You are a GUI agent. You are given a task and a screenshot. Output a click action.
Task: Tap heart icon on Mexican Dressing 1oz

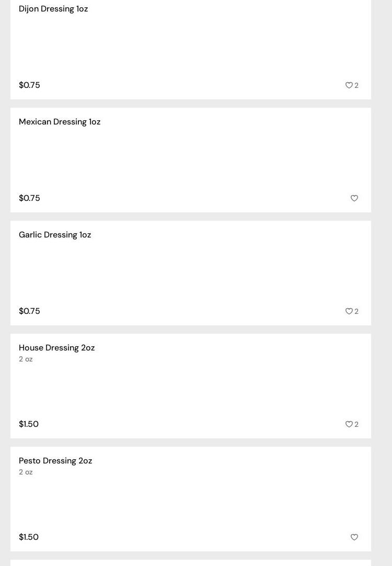(x=354, y=198)
